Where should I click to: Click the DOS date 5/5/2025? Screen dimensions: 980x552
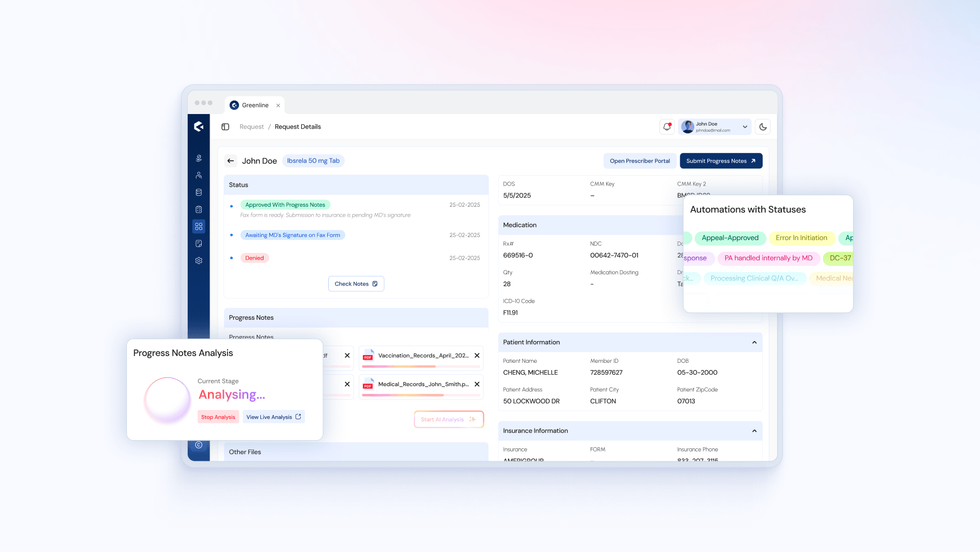pos(516,195)
